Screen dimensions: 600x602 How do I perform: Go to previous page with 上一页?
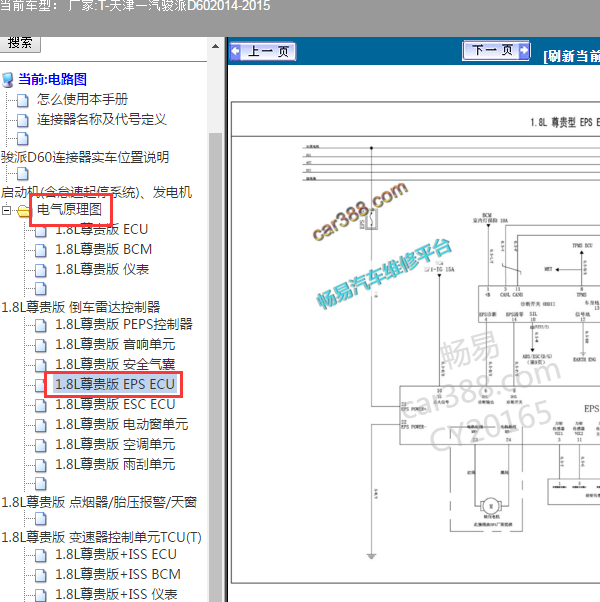point(263,51)
